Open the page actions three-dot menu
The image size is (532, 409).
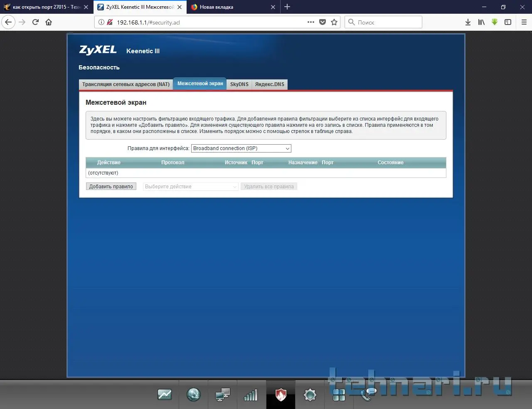pyautogui.click(x=311, y=22)
